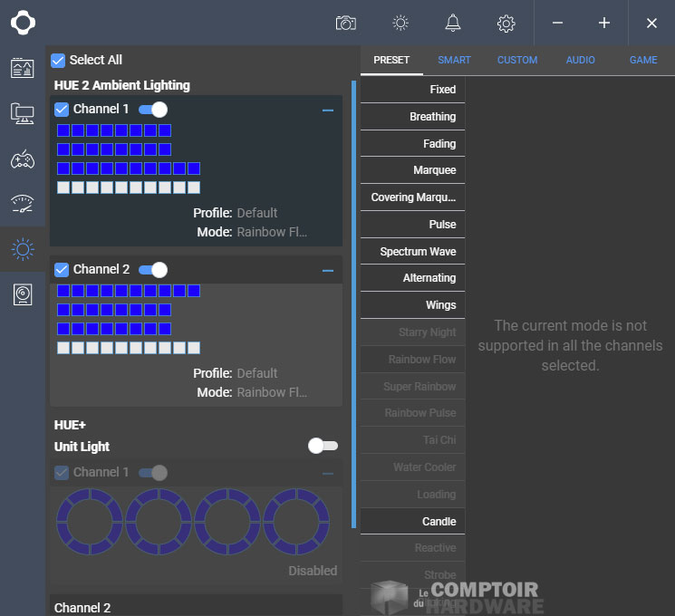
Task: Collapse the HUE 2 Channel 1 panel
Action: 328,110
